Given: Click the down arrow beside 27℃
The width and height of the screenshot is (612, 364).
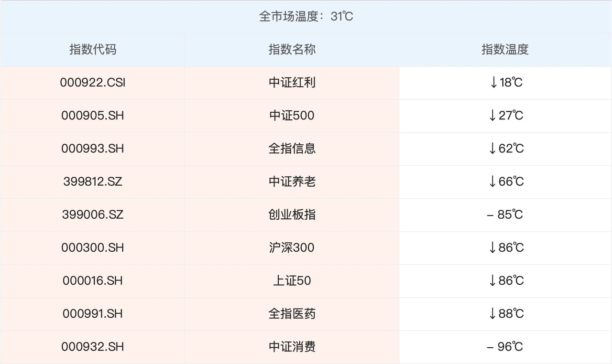Looking at the screenshot, I should point(493,116).
